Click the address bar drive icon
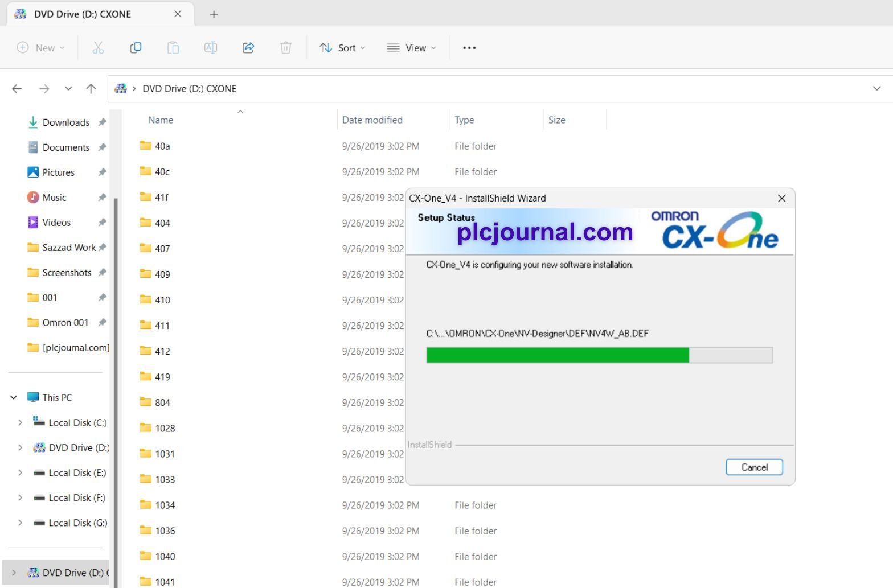This screenshot has width=893, height=588. point(120,88)
